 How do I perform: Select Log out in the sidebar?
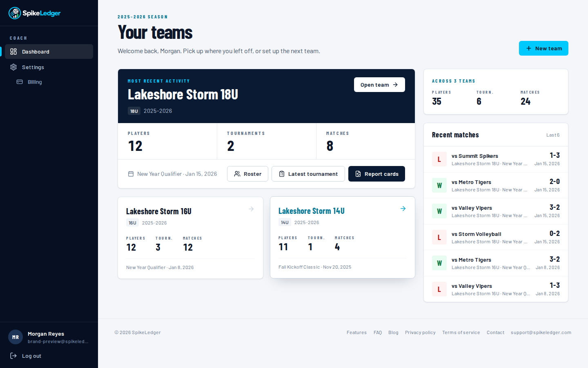tap(49, 356)
